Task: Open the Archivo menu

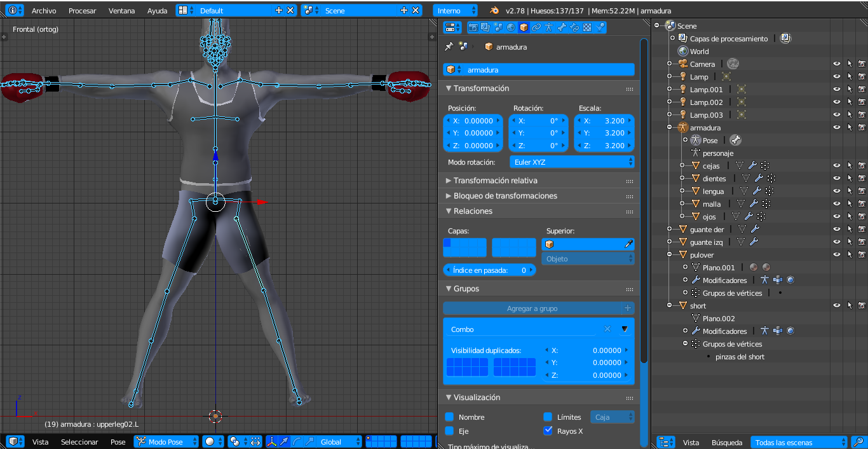Action: (x=44, y=11)
